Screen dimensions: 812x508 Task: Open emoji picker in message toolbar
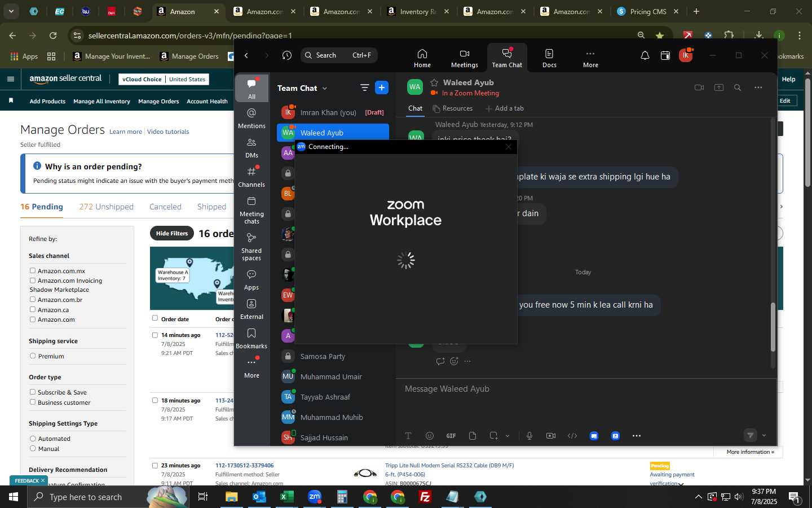[430, 436]
